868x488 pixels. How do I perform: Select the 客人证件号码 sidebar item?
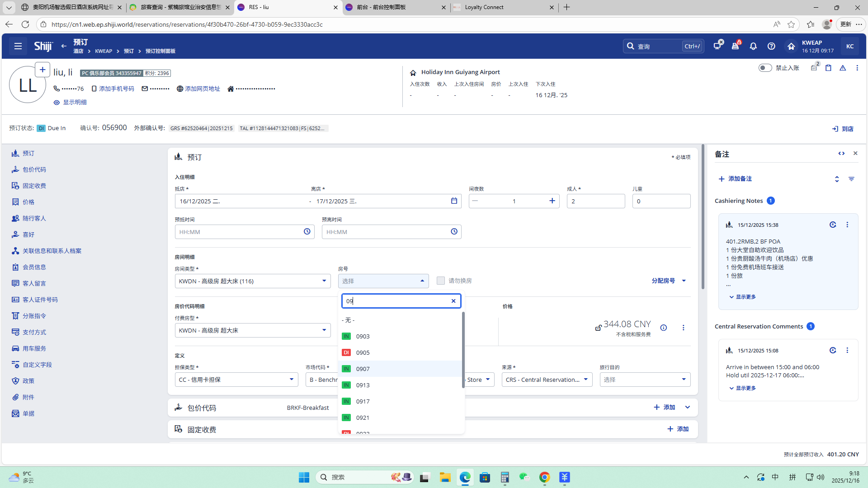[40, 300]
